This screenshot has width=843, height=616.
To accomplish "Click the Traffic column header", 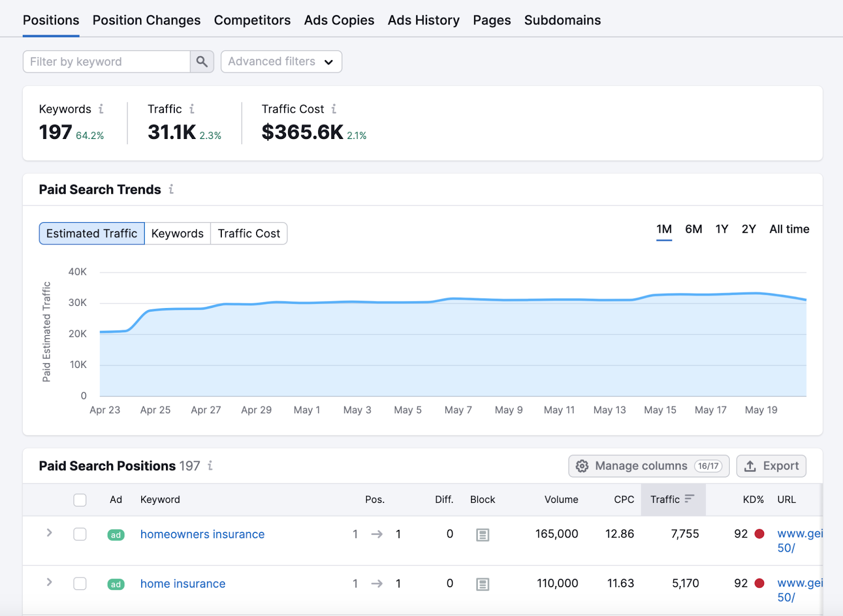I will pyautogui.click(x=673, y=499).
